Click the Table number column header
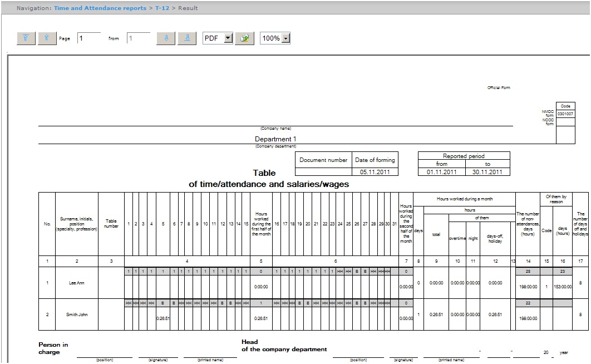The height and width of the screenshot is (364, 591). click(111, 224)
